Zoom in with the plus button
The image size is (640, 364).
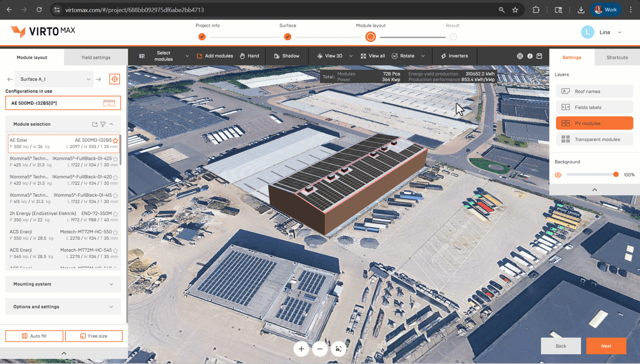301,349
